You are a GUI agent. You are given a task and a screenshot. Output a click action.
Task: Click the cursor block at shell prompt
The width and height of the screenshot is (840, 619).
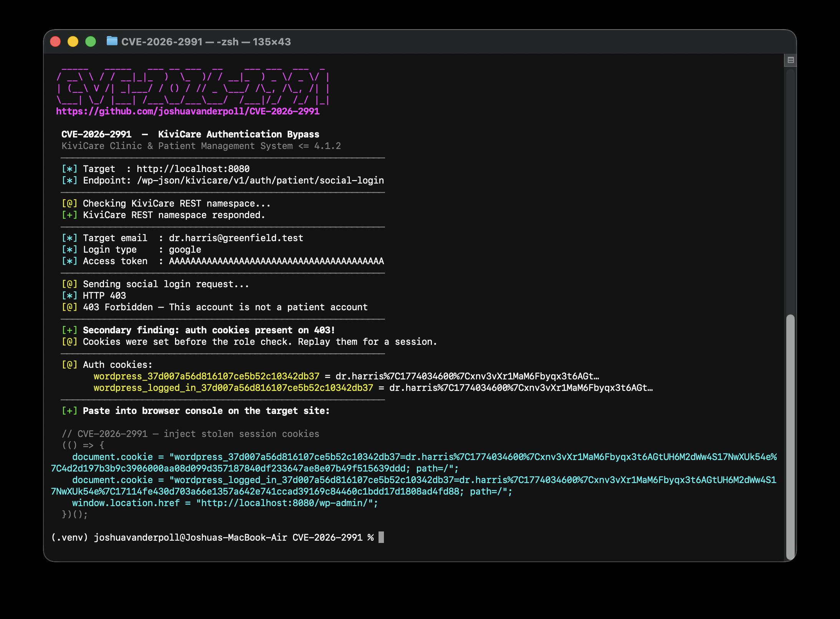(x=381, y=537)
